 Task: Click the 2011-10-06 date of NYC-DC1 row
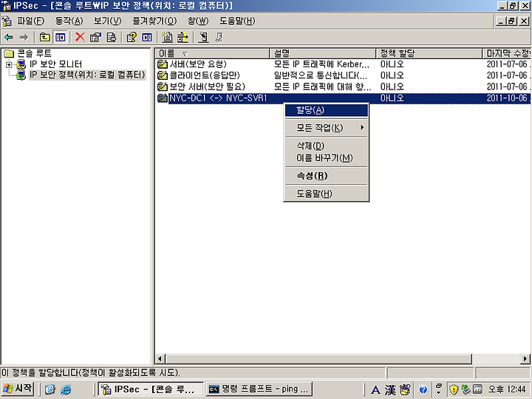coord(507,98)
